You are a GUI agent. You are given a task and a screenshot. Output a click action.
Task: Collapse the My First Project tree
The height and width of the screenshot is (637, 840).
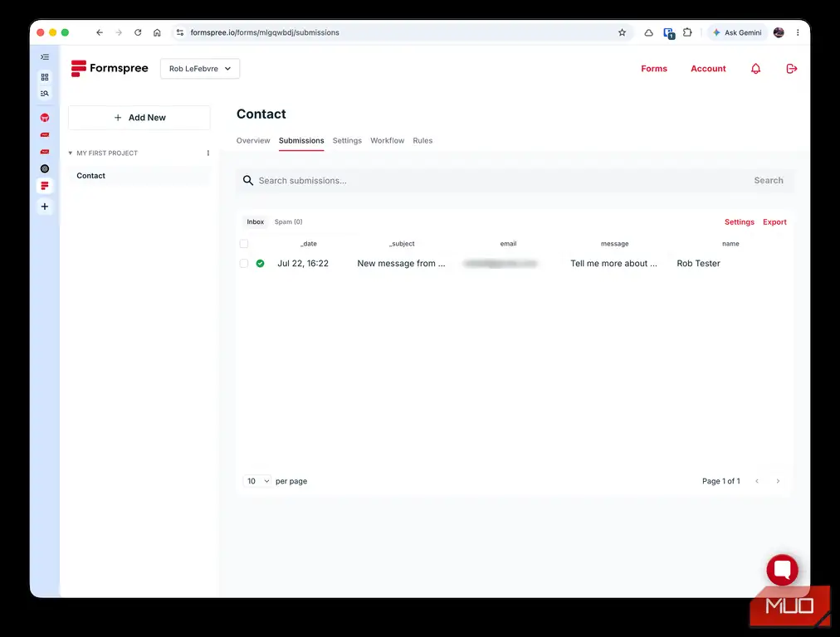pyautogui.click(x=71, y=153)
